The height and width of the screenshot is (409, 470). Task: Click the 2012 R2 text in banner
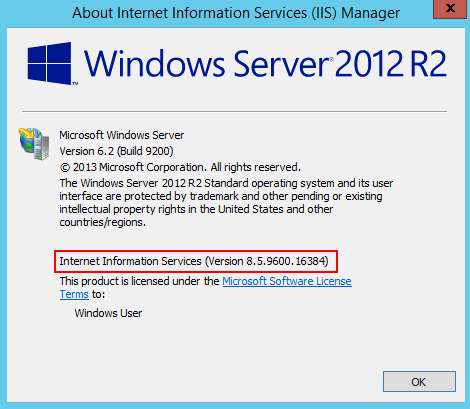(391, 63)
